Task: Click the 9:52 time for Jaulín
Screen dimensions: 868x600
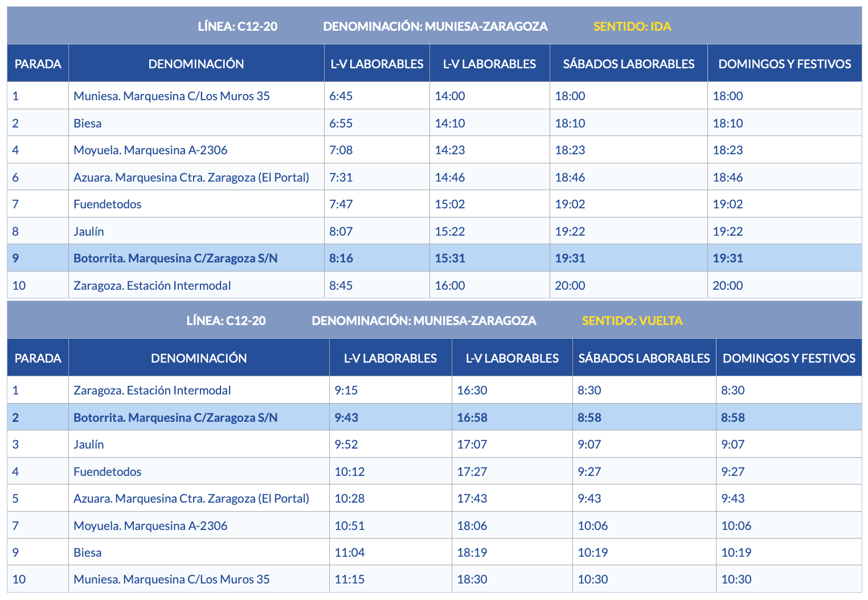Action: 346,444
